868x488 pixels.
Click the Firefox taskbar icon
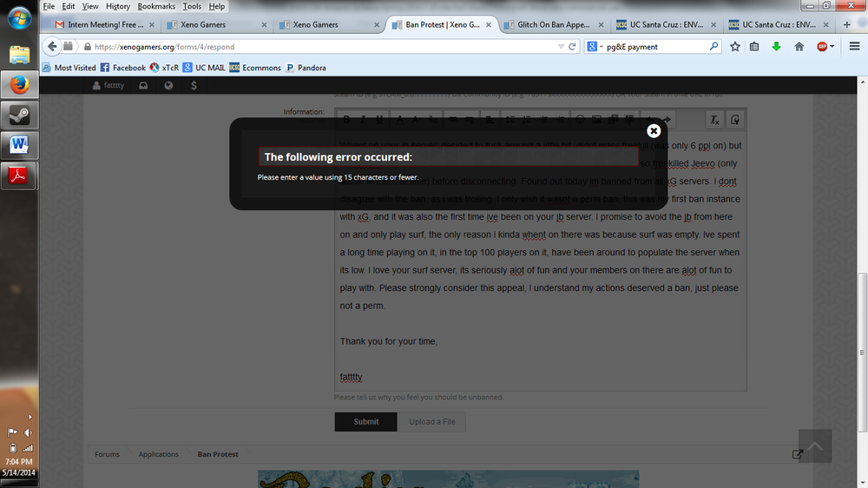(x=19, y=85)
